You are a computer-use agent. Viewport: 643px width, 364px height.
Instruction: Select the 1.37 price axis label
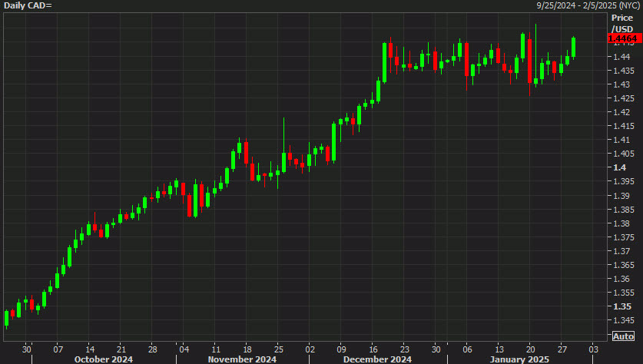(x=621, y=251)
